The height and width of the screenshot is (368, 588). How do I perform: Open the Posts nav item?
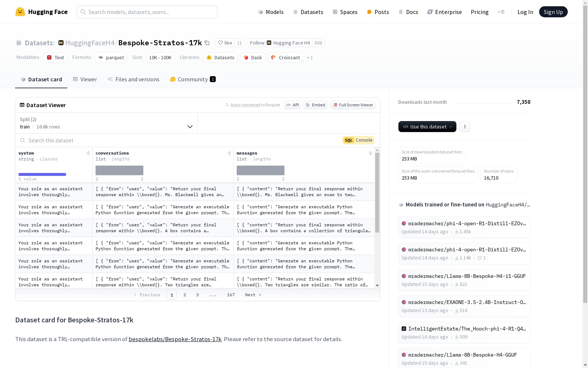(378, 12)
